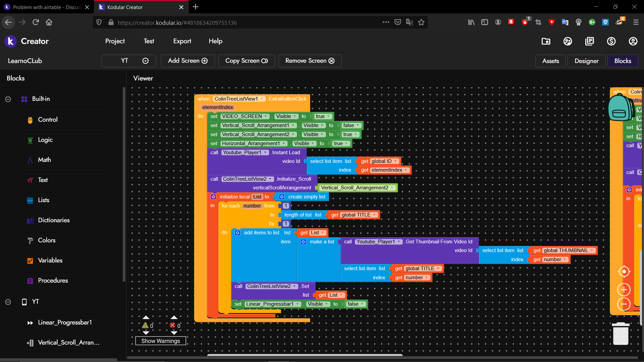The height and width of the screenshot is (362, 644).
Task: Open the account profile icon
Action: (x=633, y=41)
